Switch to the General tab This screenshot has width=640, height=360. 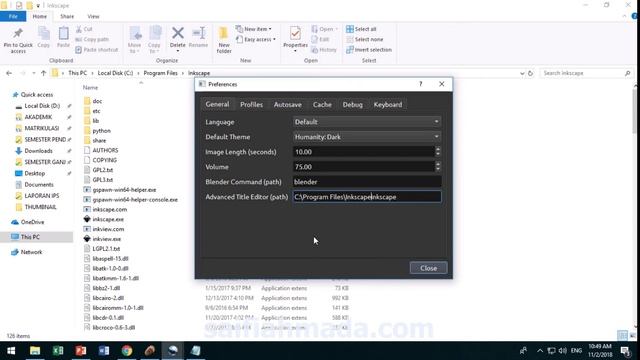coord(217,104)
